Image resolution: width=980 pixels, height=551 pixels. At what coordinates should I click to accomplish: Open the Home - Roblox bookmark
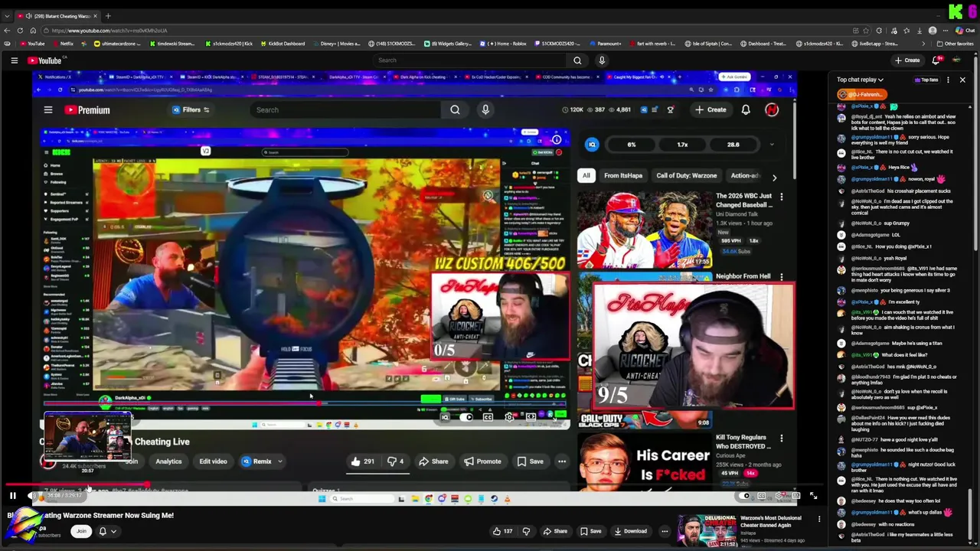(504, 44)
